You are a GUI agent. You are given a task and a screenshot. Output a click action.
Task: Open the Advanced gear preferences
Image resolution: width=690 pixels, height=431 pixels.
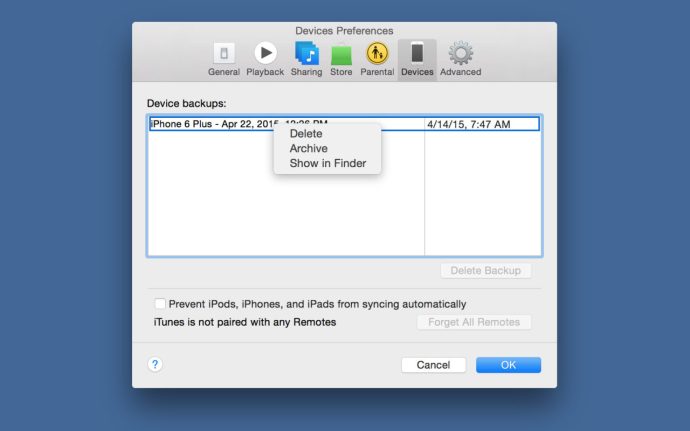[460, 60]
